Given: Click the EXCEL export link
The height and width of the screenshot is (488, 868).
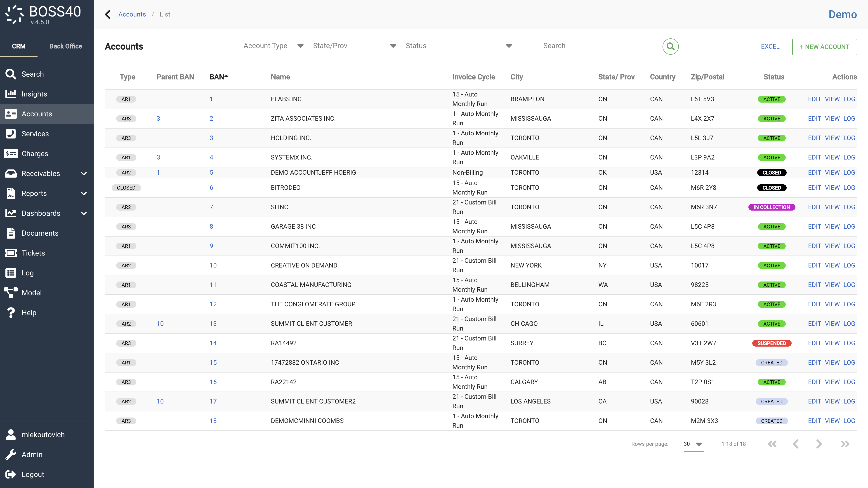Looking at the screenshot, I should (x=770, y=47).
